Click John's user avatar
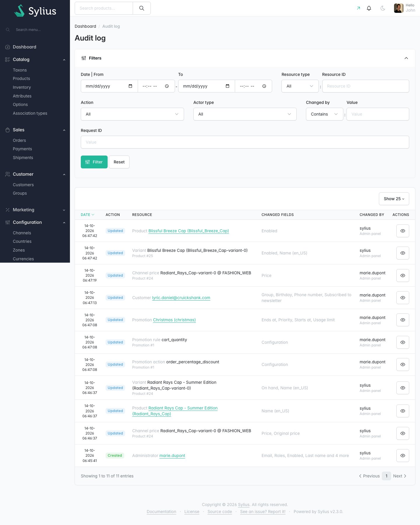Viewport: 420px width, 525px height. (x=398, y=8)
